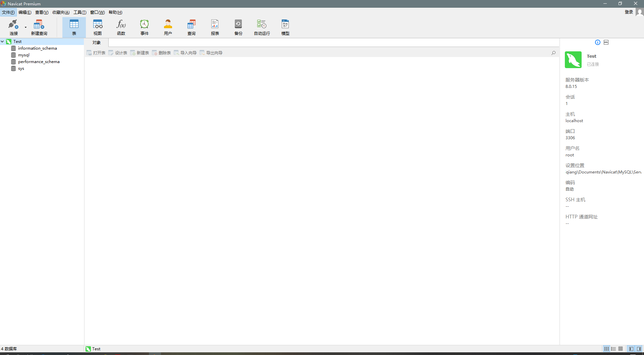Click the server version value 8.0.15
644x355 pixels.
coord(571,87)
